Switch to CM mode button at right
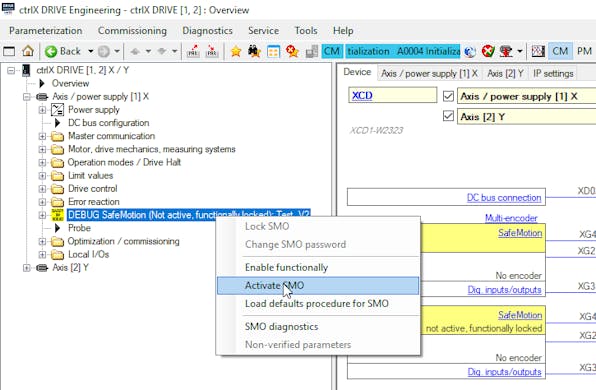This screenshot has width=596, height=390. pyautogui.click(x=560, y=51)
